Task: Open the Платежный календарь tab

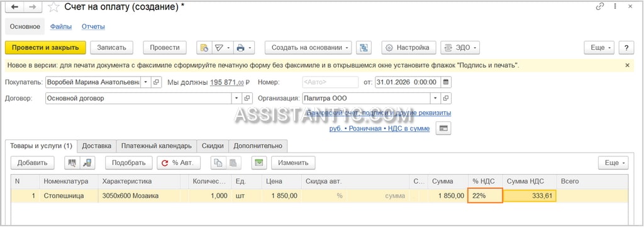Action: [157, 146]
